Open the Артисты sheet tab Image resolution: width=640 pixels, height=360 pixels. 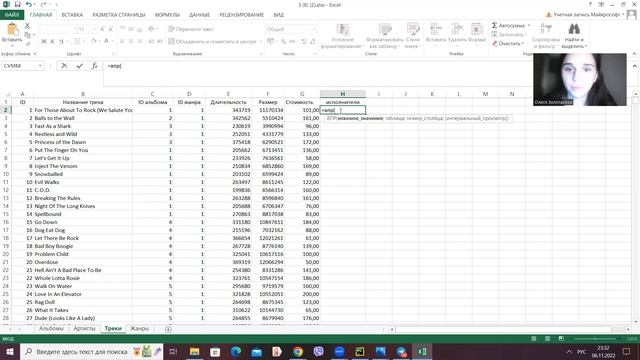(84, 329)
